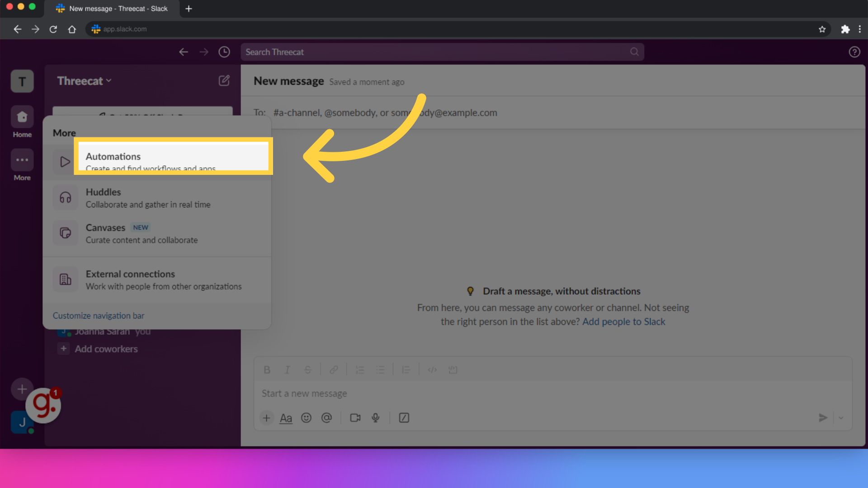Click the compose new message icon
This screenshot has height=488, width=868.
[224, 80]
